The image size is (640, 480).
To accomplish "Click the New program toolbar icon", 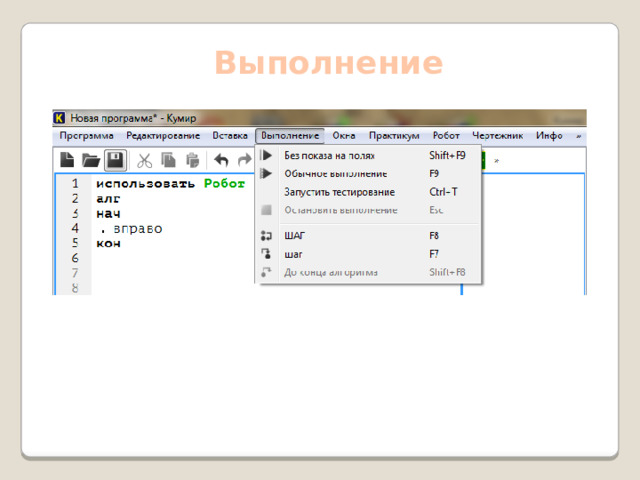I will (67, 160).
